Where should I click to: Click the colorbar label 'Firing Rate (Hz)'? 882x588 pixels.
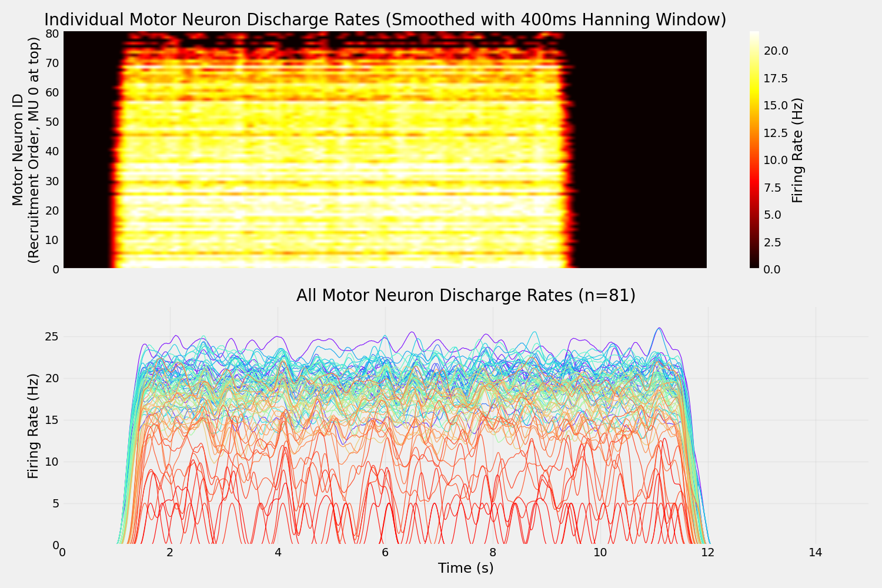pyautogui.click(x=798, y=150)
